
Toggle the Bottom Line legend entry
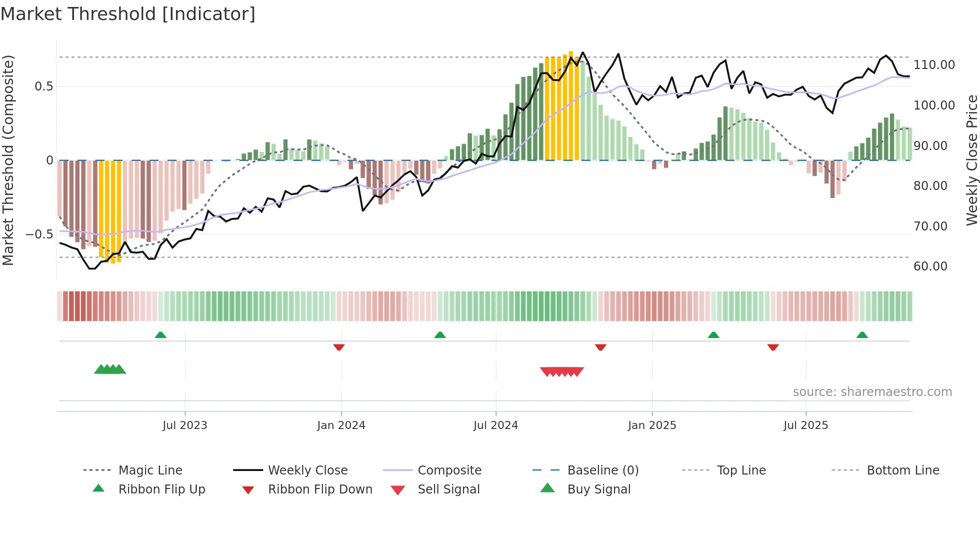point(902,470)
